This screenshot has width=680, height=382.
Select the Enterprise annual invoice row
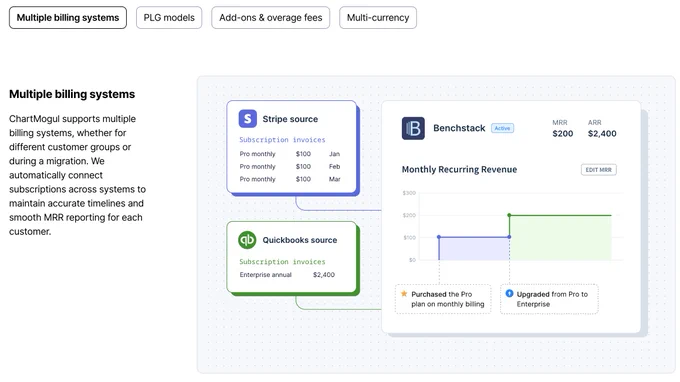tap(287, 275)
